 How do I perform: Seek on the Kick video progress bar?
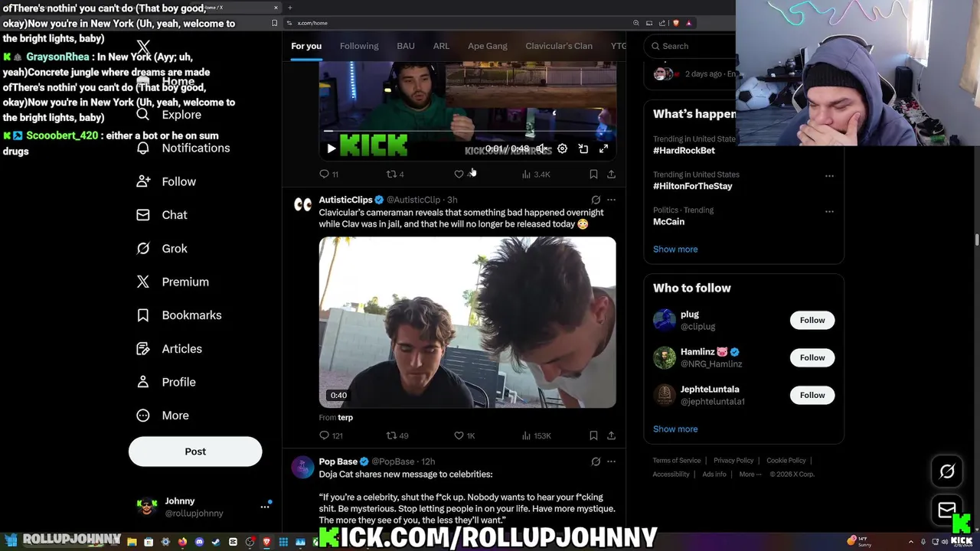pos(467,131)
